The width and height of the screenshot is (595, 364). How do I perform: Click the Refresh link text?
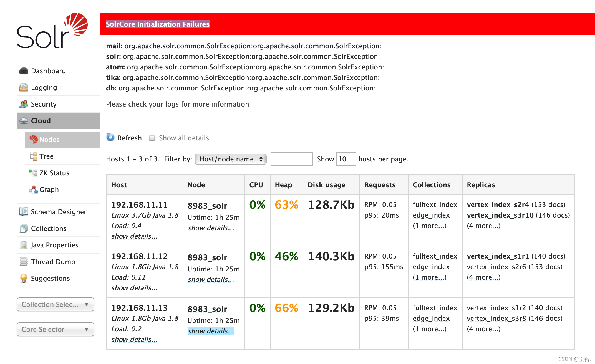point(130,138)
